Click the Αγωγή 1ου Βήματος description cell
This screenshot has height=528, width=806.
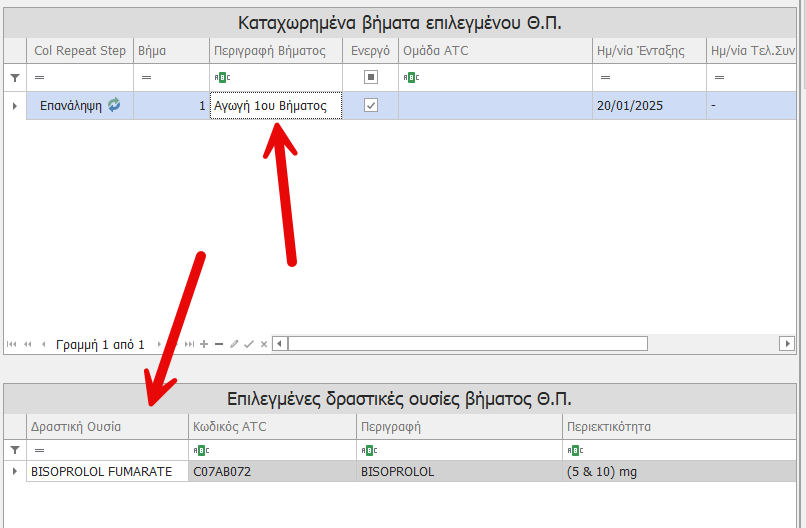275,105
